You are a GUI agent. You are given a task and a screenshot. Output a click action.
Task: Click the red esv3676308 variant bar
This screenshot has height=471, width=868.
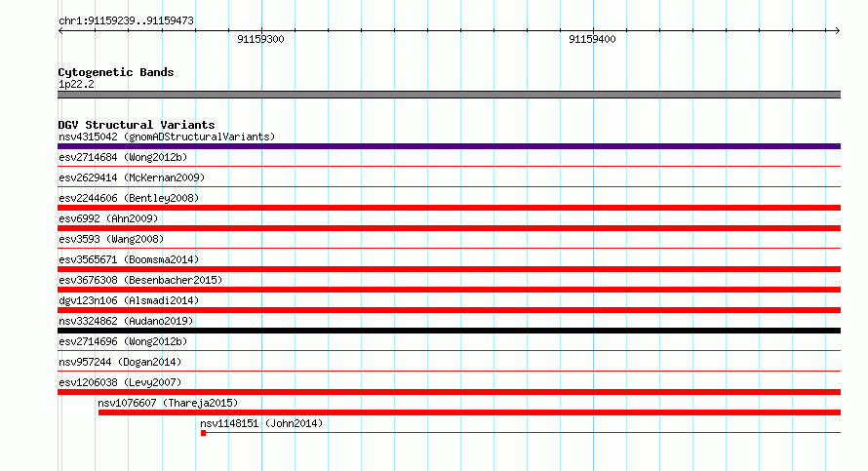pos(449,290)
